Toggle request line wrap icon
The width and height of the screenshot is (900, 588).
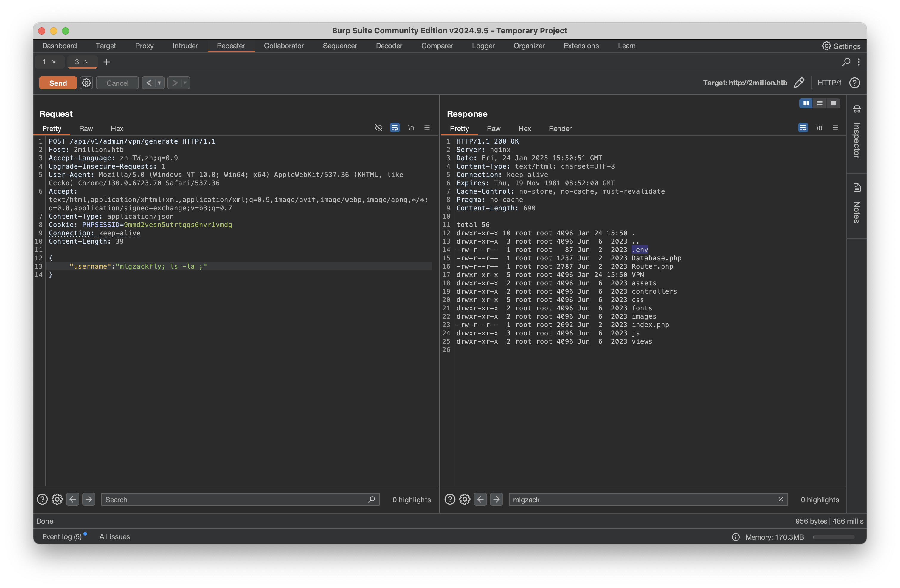394,128
